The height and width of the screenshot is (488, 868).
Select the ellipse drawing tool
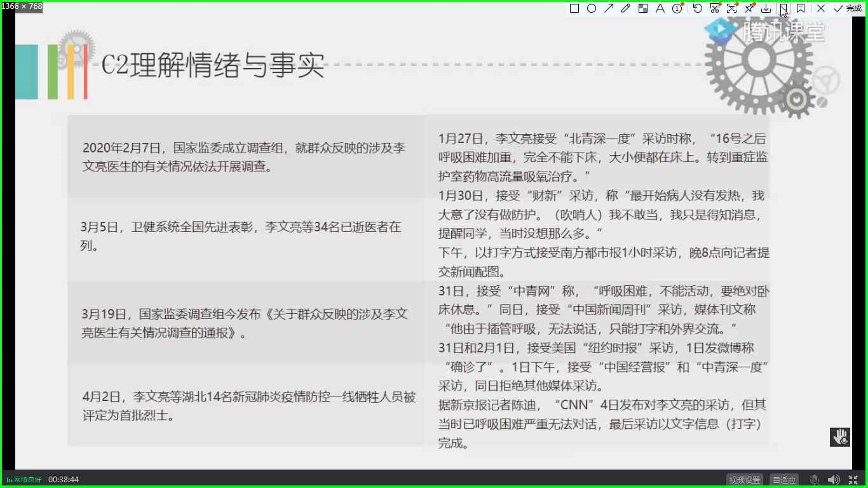click(x=592, y=8)
